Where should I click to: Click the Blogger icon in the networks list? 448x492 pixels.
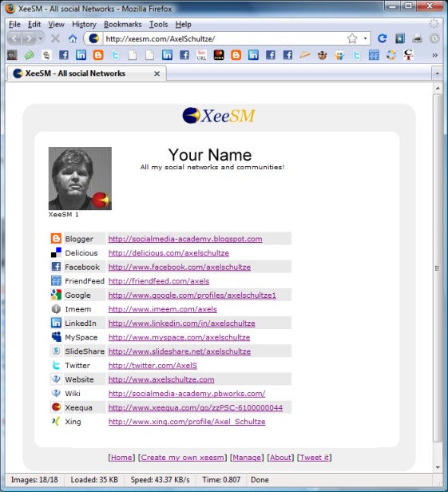point(56,239)
